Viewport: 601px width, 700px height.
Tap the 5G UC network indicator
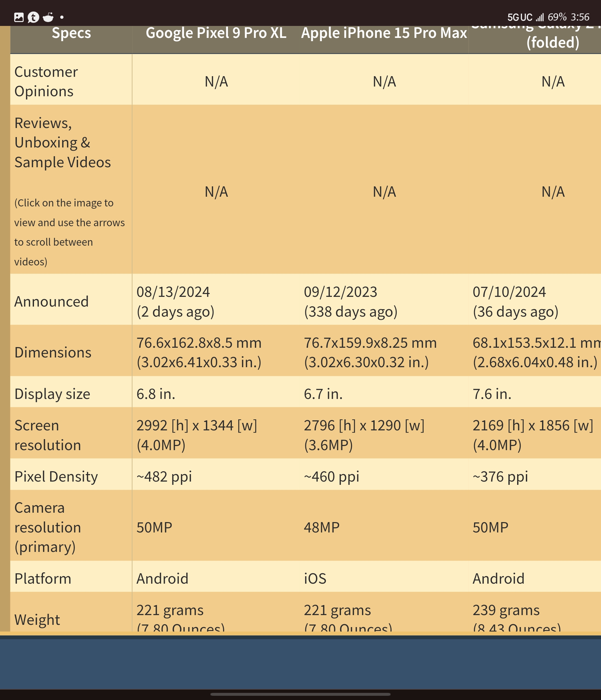(520, 17)
